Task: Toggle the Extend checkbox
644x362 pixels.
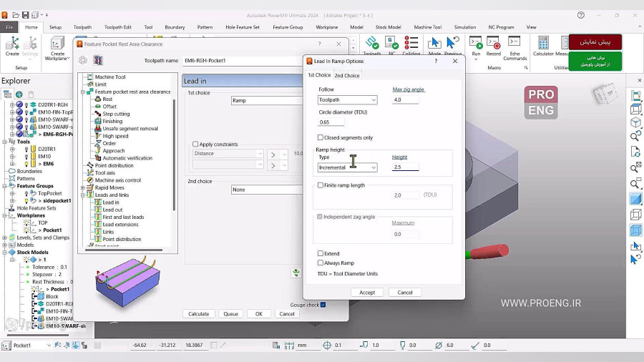Action: pyautogui.click(x=321, y=253)
